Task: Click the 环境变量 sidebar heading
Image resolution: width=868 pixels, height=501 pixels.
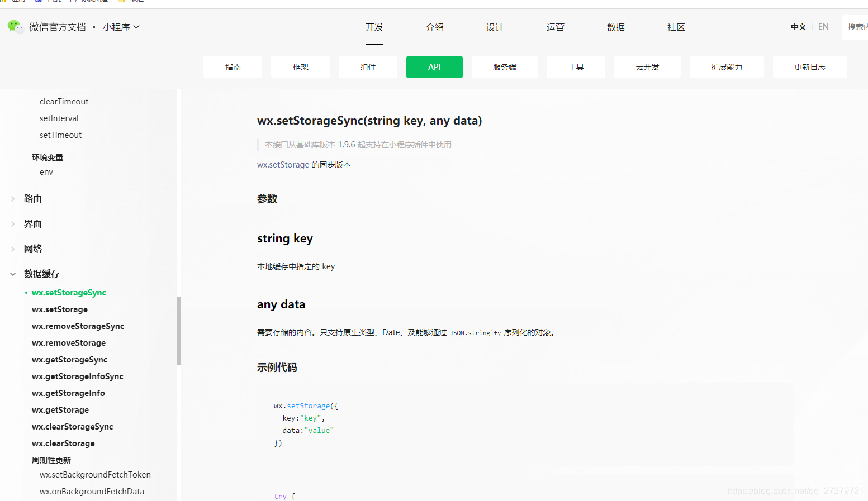Action: pos(48,158)
